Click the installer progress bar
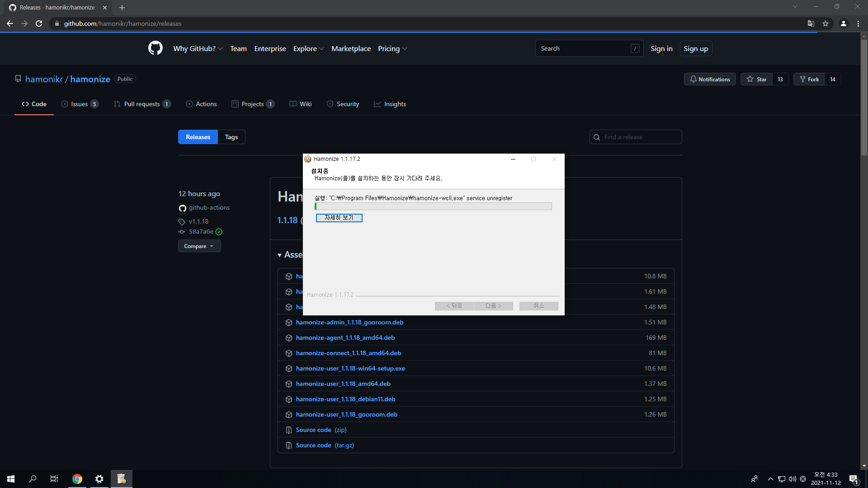Screen dimensions: 868x488 point(433,206)
